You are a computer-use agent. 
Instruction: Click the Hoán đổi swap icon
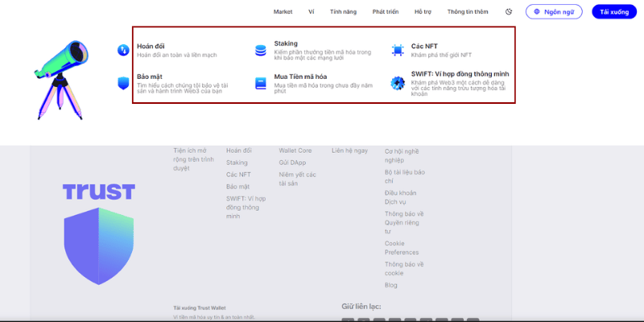tap(123, 51)
